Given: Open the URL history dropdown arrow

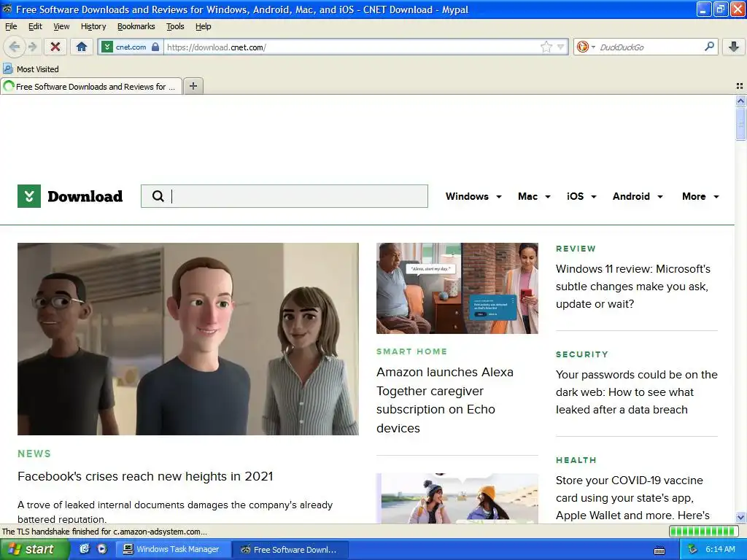Looking at the screenshot, I should click(x=561, y=47).
